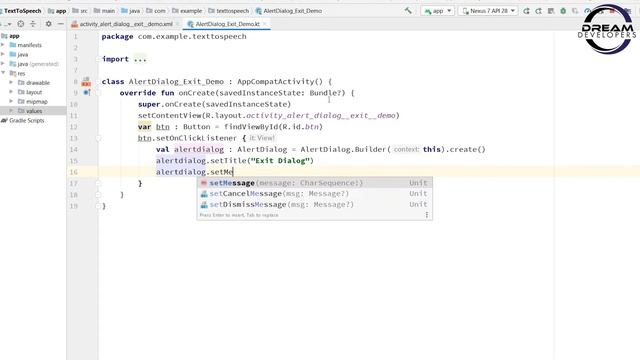The height and width of the screenshot is (360, 640).
Task: Select the layout folder item
Action: [30, 92]
